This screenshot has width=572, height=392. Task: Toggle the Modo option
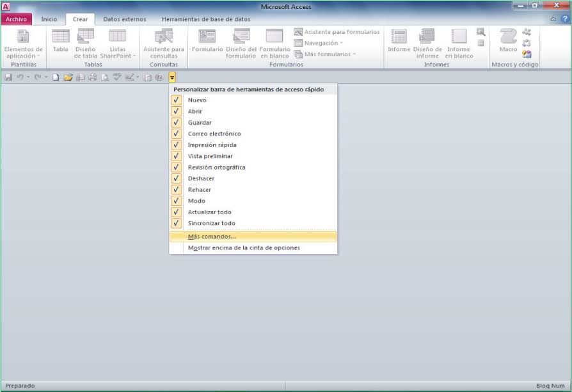point(253,201)
